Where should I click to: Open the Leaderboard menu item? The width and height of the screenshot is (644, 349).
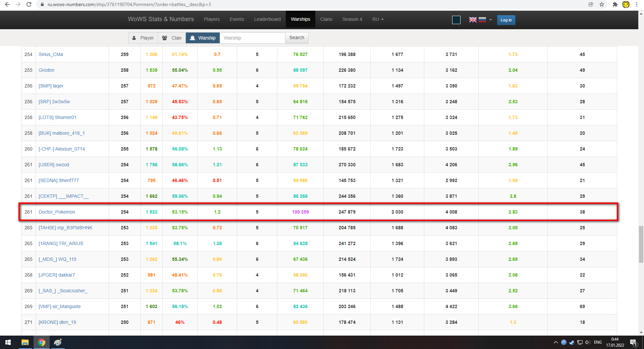click(x=267, y=19)
